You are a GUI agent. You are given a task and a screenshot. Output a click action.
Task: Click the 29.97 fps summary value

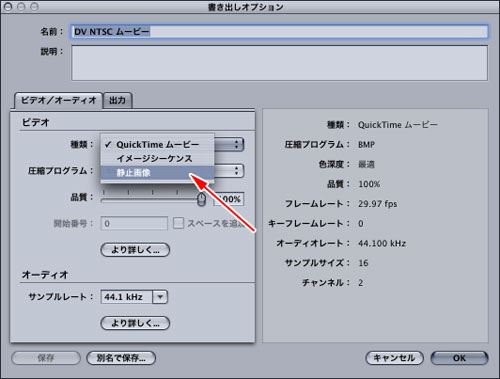pos(378,204)
